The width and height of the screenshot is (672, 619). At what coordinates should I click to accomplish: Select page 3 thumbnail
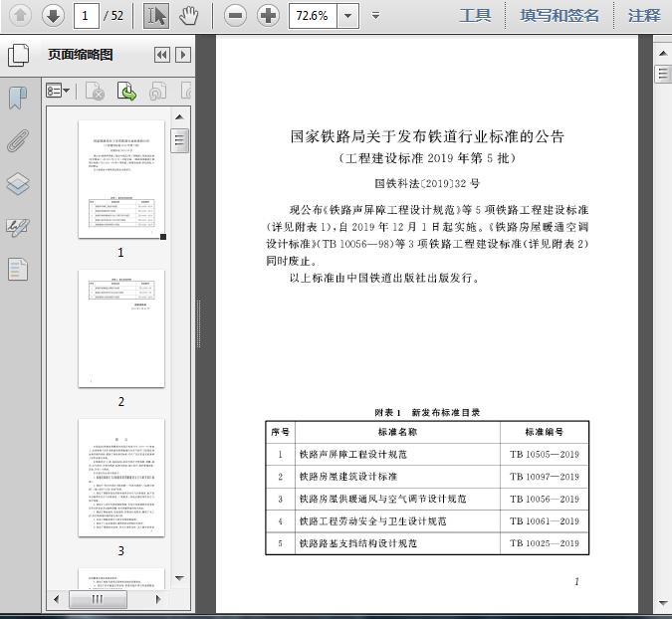point(121,478)
